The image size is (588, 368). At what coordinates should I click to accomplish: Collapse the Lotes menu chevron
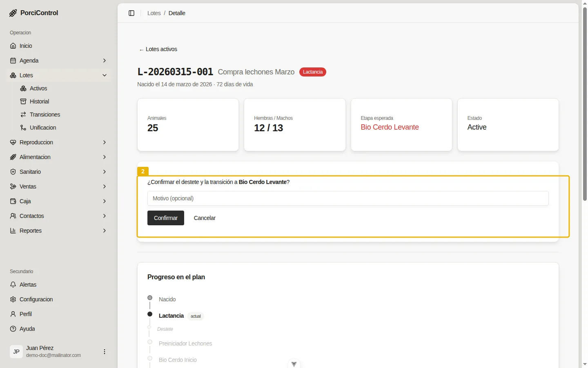[105, 75]
